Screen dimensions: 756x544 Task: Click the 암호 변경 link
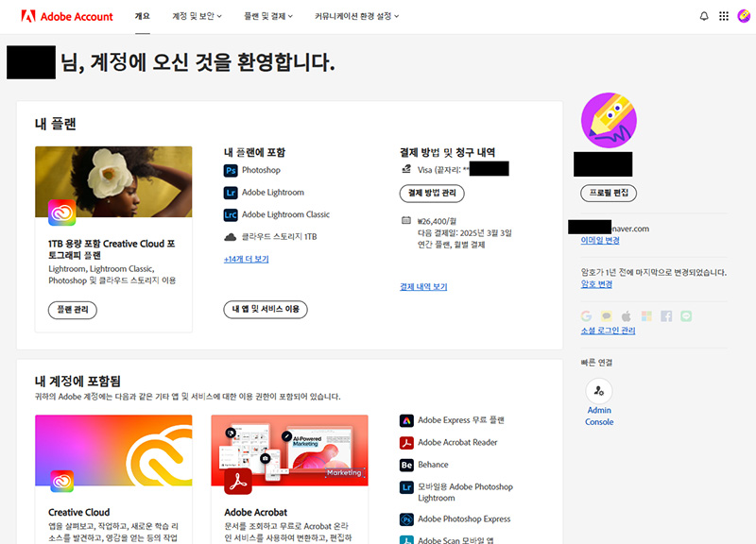click(596, 284)
